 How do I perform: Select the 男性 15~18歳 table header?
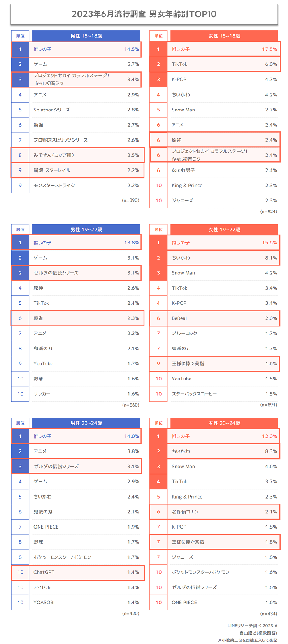click(x=86, y=36)
